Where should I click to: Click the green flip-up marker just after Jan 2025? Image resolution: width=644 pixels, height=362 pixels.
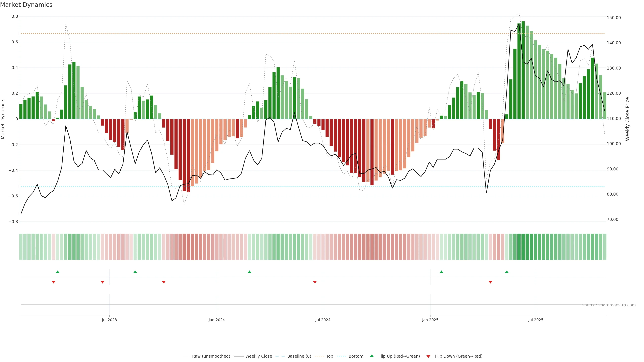pos(441,272)
